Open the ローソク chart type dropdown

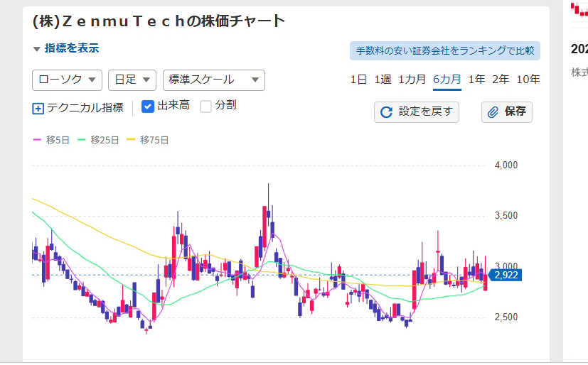(67, 80)
